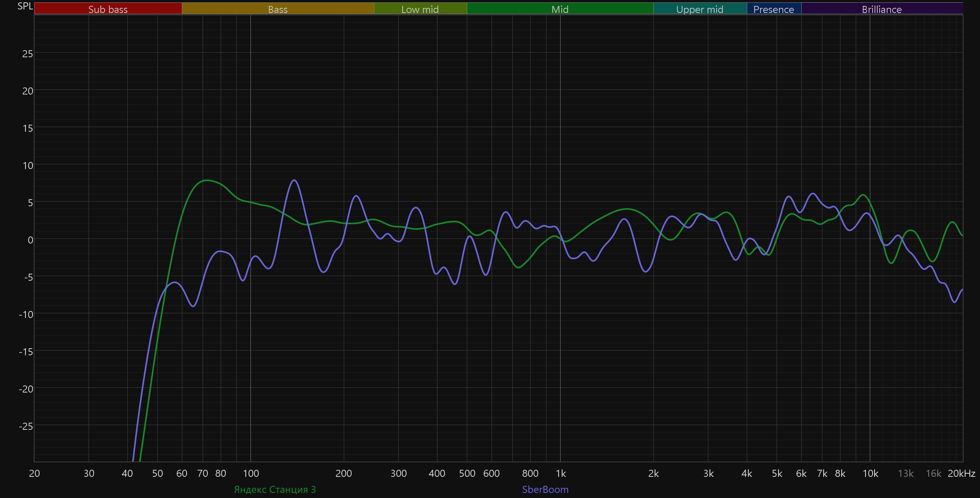Select the Brilliance band header

[x=882, y=9]
